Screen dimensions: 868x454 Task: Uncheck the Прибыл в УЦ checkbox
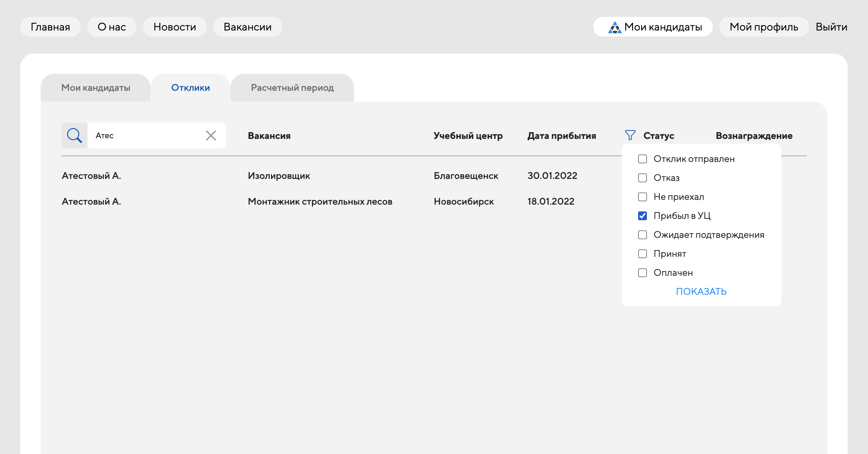click(643, 216)
